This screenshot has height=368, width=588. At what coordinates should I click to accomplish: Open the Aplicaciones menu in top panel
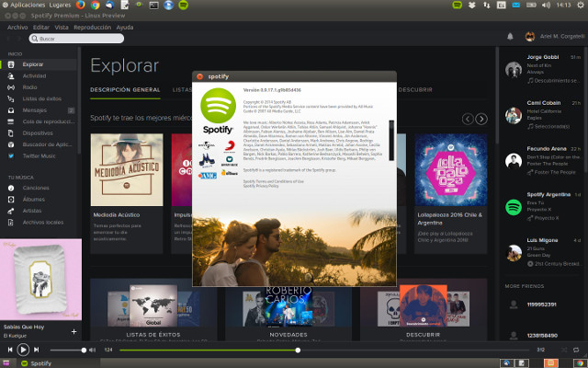(x=28, y=6)
